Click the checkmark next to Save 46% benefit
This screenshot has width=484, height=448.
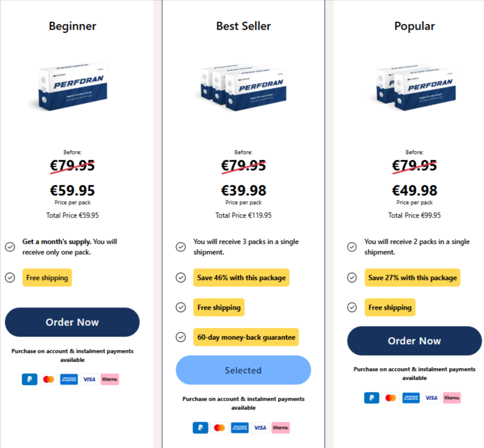tap(181, 278)
